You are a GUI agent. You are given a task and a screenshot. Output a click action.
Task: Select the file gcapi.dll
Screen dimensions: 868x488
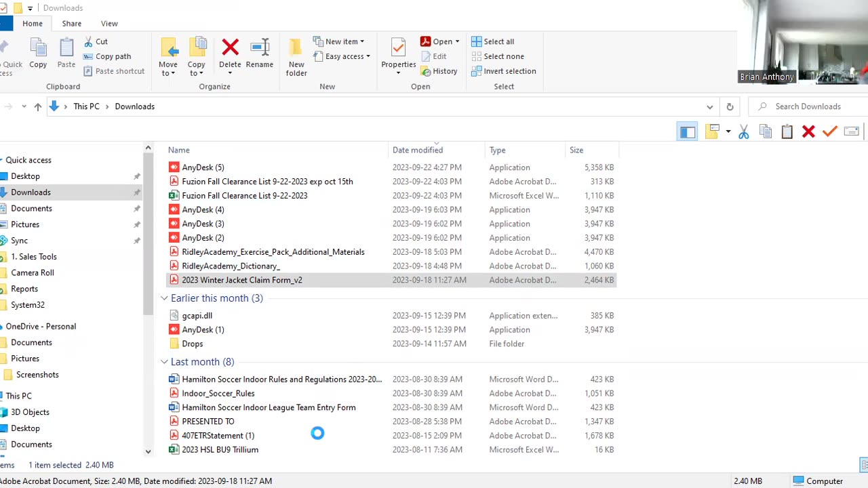197,316
